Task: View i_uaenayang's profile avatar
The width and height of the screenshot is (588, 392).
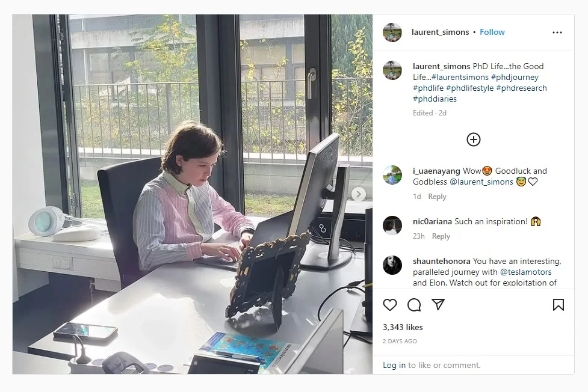Action: (x=392, y=175)
